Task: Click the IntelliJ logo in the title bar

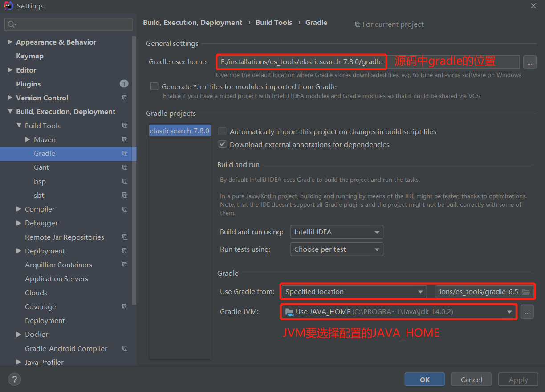Action: (8, 6)
